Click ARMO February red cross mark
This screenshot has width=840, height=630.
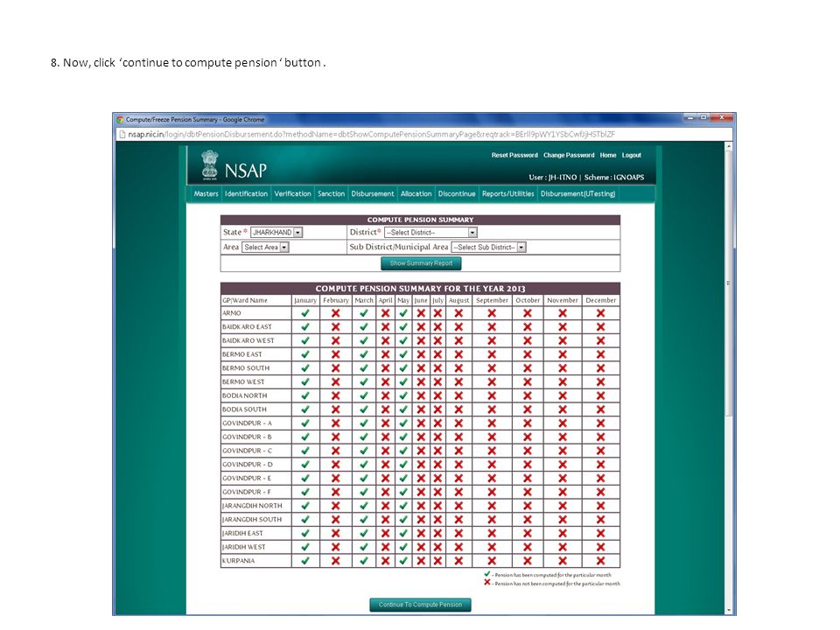coord(335,313)
